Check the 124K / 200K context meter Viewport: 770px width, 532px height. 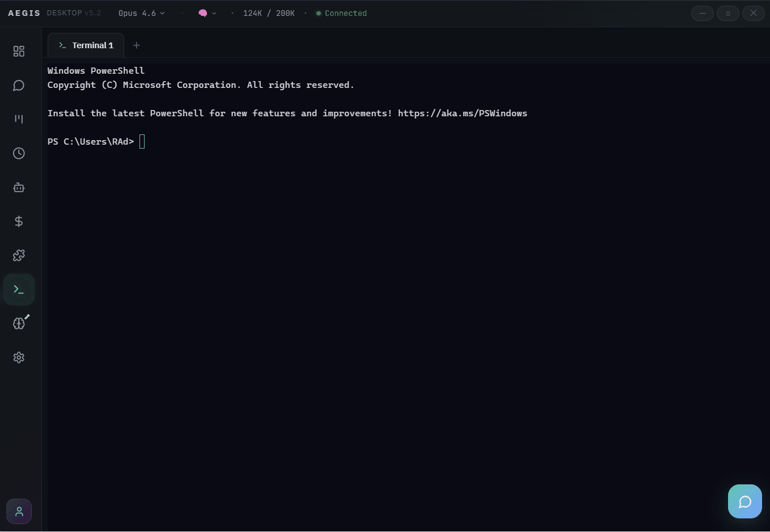point(269,13)
